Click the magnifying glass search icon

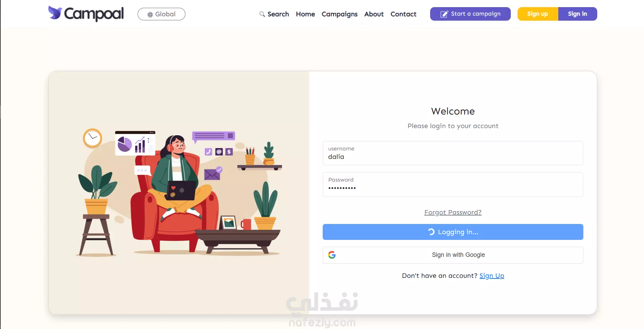pos(262,14)
